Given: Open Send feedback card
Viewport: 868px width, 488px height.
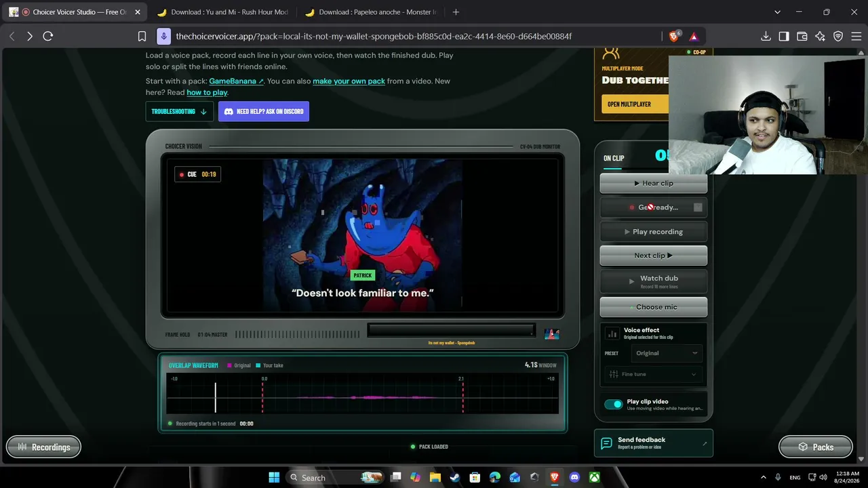Looking at the screenshot, I should (x=654, y=443).
